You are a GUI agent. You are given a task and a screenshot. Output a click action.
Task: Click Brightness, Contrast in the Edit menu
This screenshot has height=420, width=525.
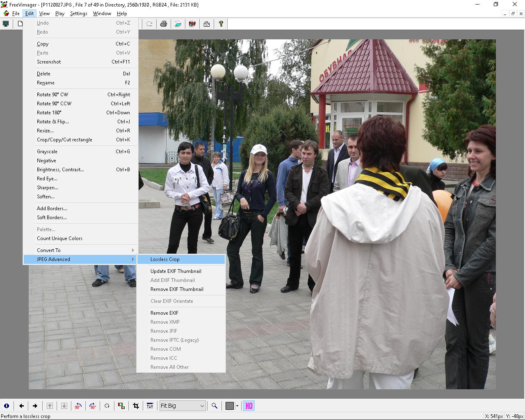pos(60,170)
